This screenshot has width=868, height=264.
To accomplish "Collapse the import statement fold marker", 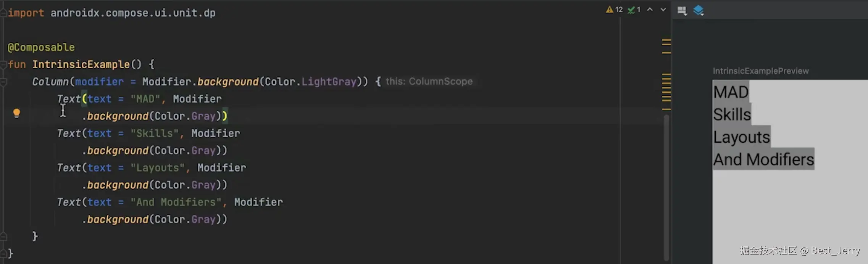I will pos(3,13).
